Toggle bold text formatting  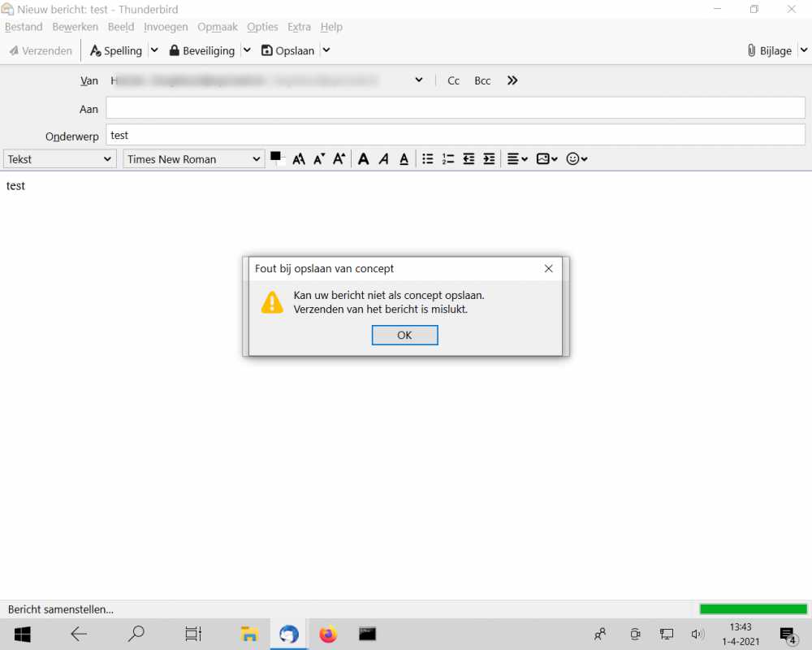(364, 159)
